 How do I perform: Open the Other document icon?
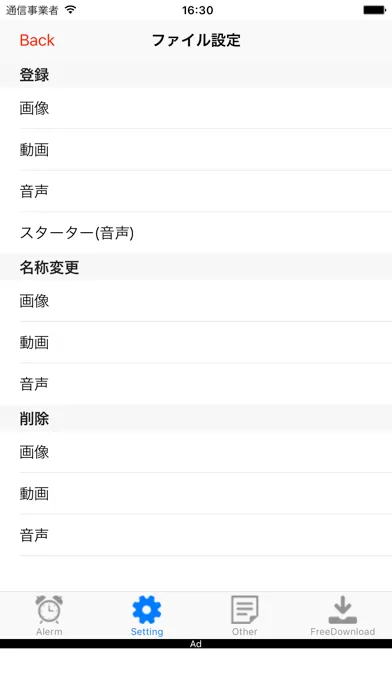(245, 609)
